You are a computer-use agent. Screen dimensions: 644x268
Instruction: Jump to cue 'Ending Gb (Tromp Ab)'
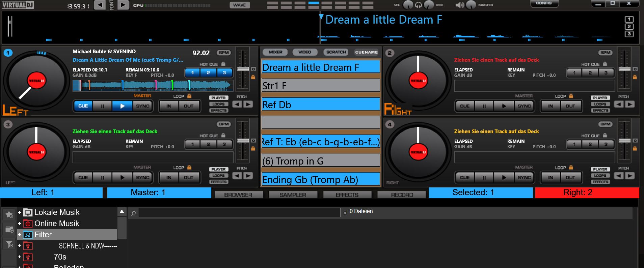click(x=321, y=179)
